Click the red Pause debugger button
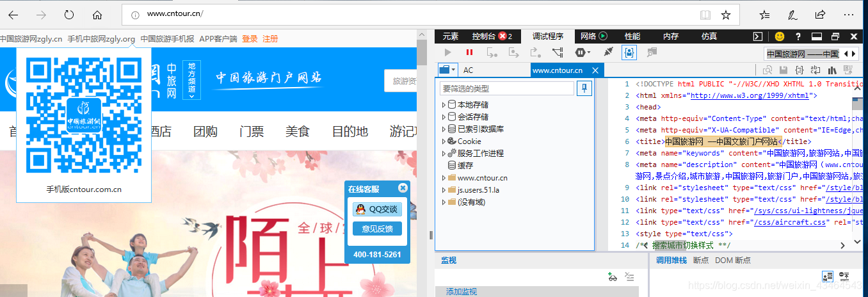Viewport: 868px width, 297px height. point(469,52)
